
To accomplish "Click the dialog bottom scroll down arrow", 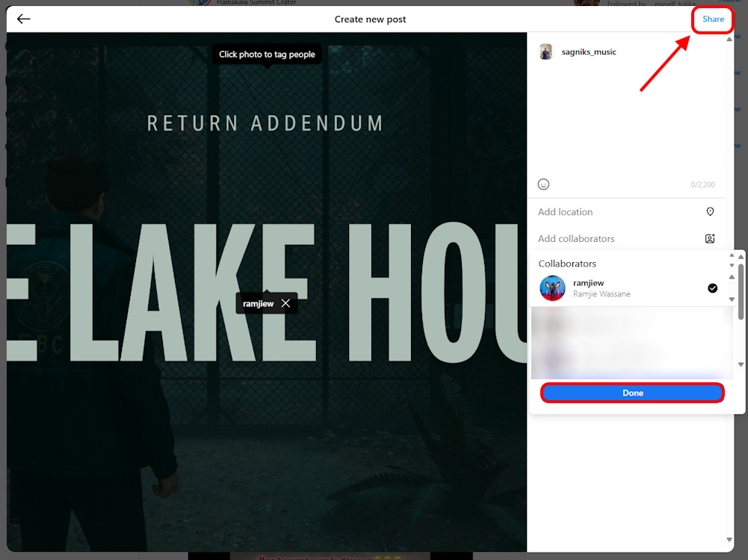I will pyautogui.click(x=729, y=540).
